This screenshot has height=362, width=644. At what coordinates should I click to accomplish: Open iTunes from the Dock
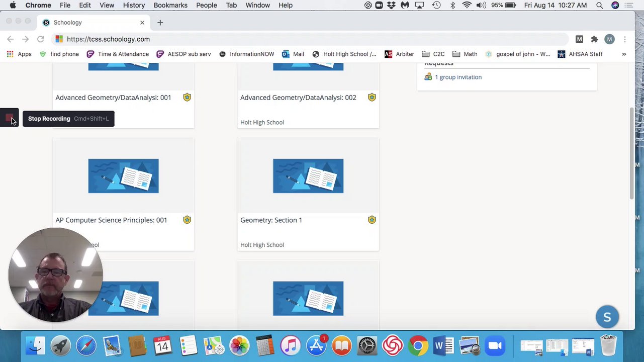click(291, 346)
